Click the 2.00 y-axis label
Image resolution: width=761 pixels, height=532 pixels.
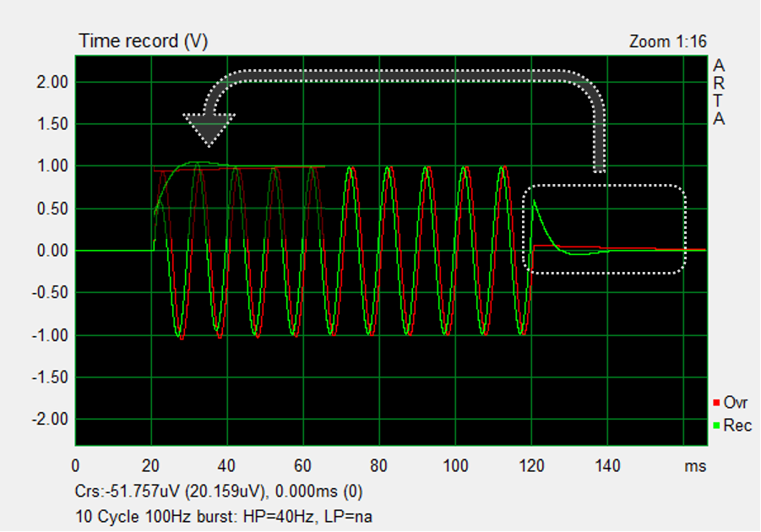(52, 82)
